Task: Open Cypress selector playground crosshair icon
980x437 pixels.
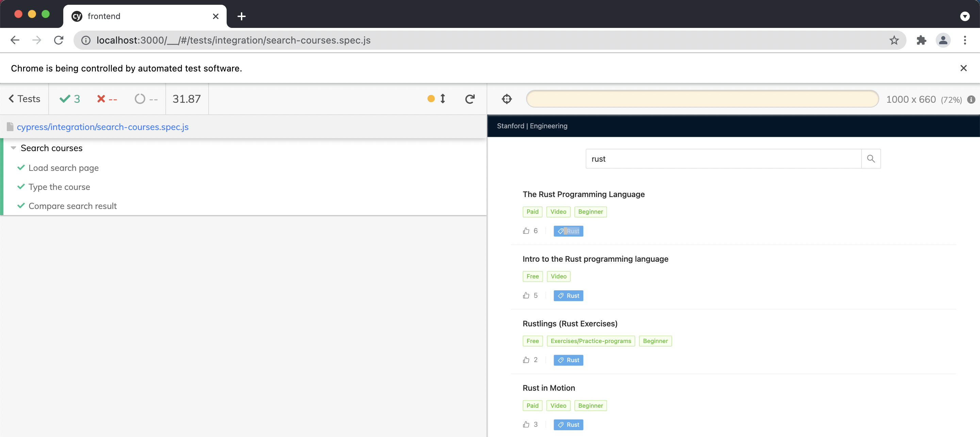Action: [x=507, y=99]
